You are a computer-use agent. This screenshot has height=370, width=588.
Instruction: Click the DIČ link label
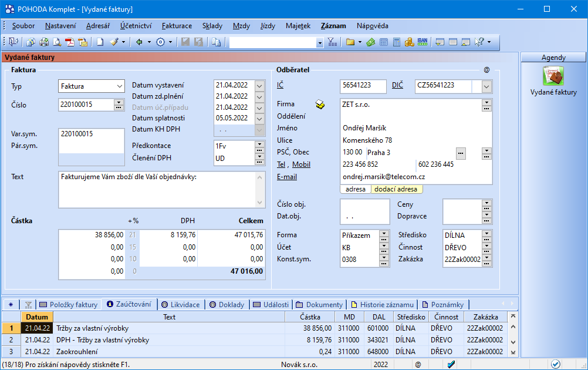pos(397,85)
